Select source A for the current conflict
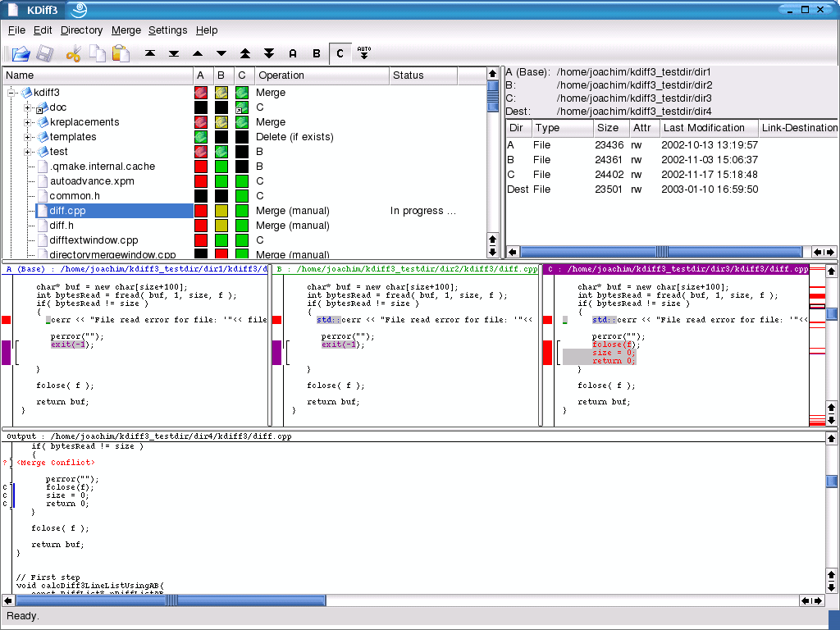Viewport: 840px width, 630px height. (x=292, y=53)
